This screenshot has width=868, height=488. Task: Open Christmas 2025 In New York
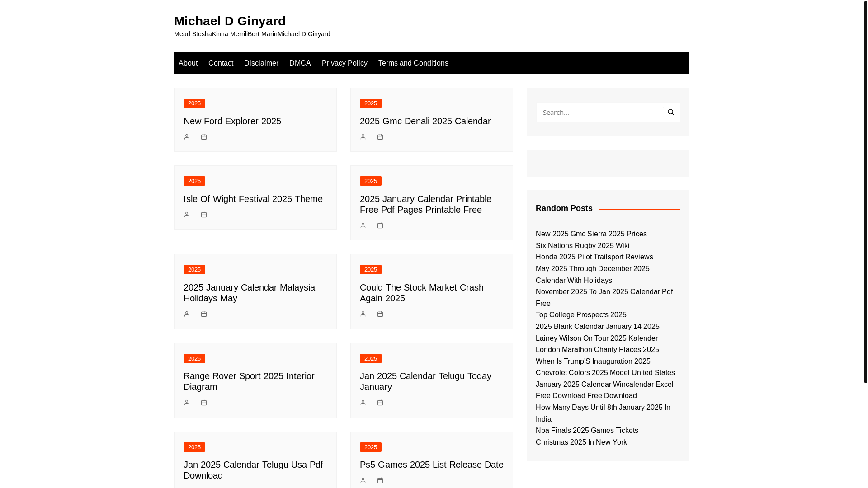tap(581, 442)
